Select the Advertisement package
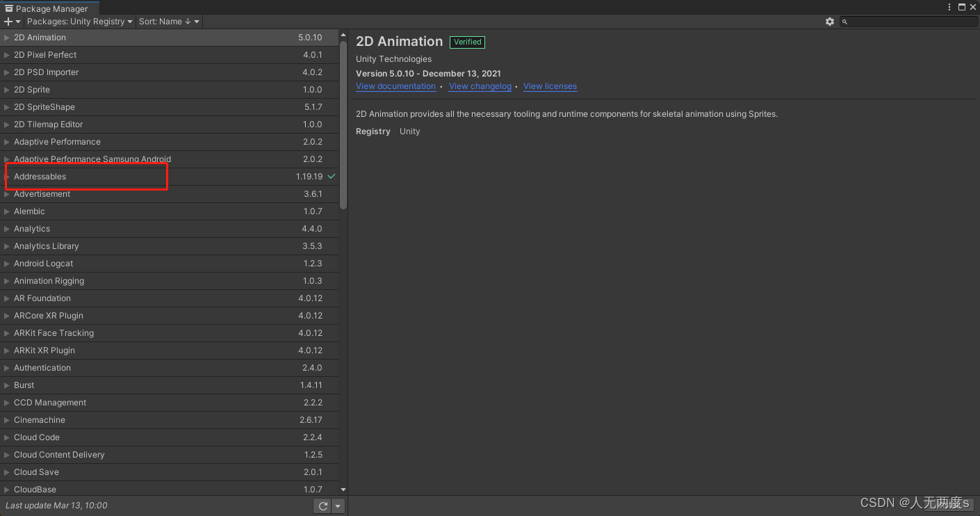 [170, 194]
